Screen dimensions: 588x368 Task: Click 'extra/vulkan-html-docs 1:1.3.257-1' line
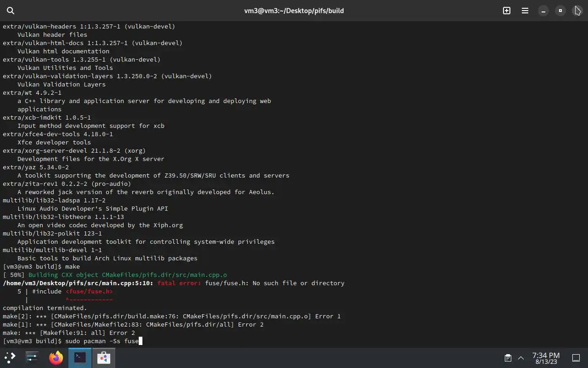click(92, 43)
